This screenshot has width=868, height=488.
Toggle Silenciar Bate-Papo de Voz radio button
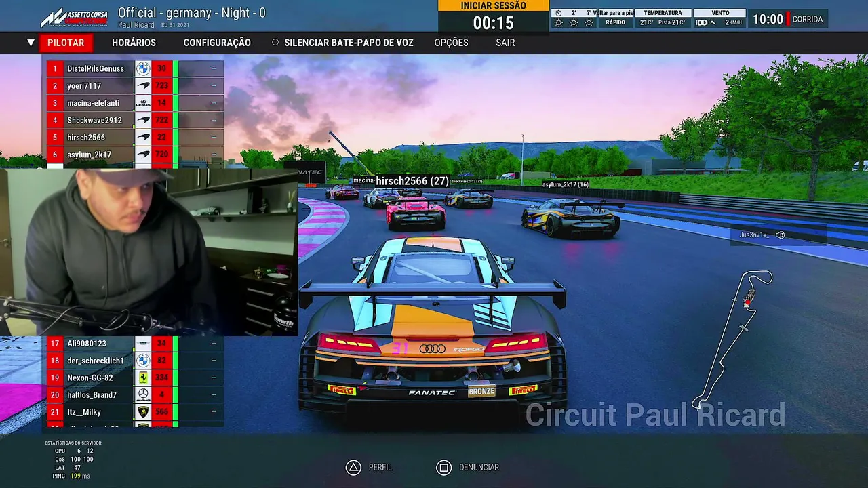(x=275, y=43)
